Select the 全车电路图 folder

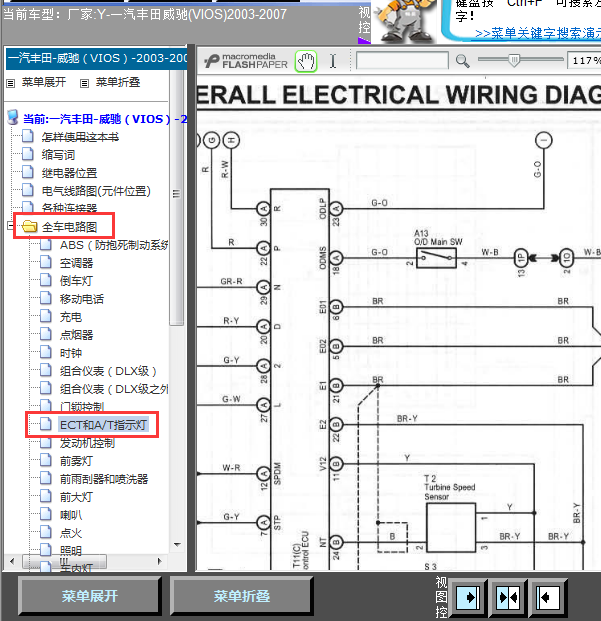69,227
